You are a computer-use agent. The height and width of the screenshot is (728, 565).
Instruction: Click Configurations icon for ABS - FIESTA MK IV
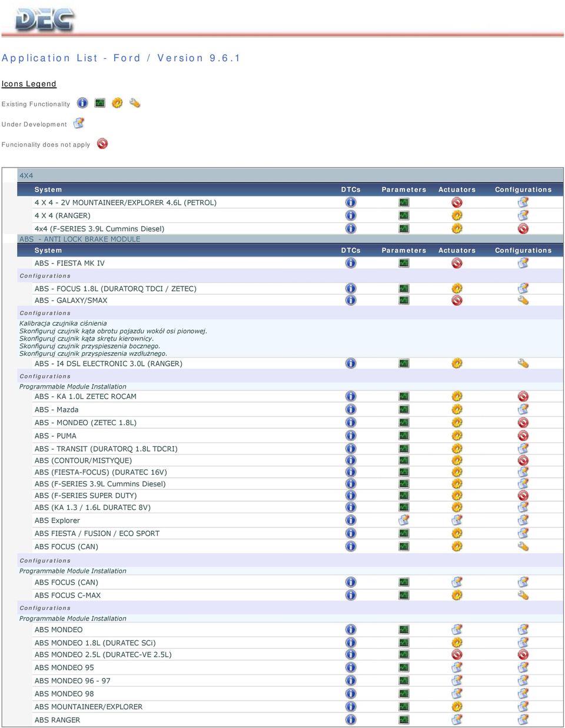click(523, 263)
